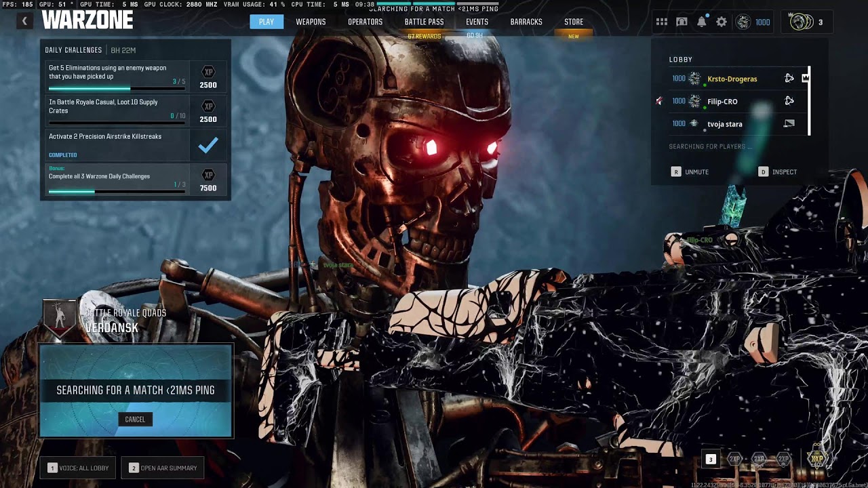Click the lobby list scrollbar

coord(808,101)
